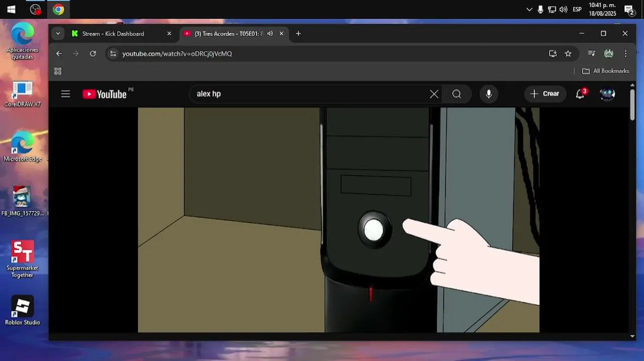Open a new Chrome tab

pyautogui.click(x=298, y=34)
